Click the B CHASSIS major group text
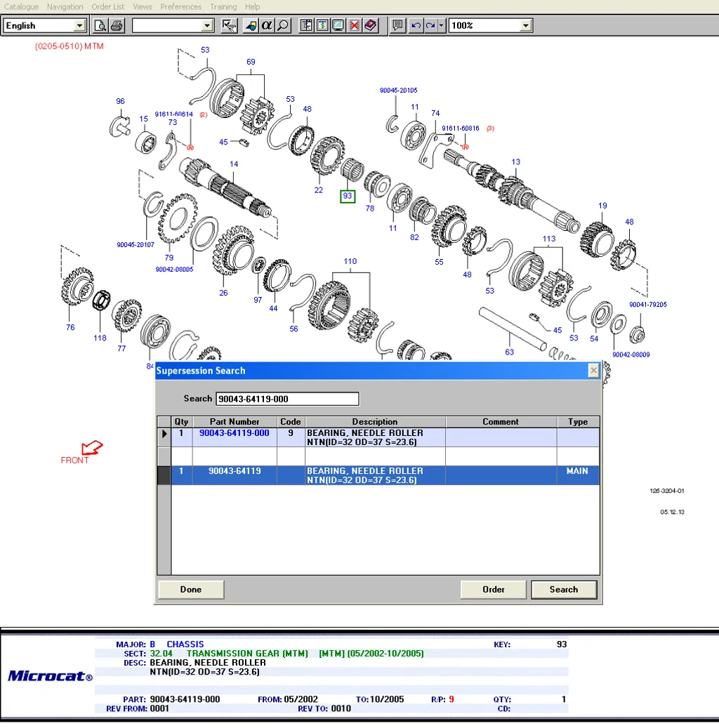Screen dimensions: 719x728 [176, 644]
